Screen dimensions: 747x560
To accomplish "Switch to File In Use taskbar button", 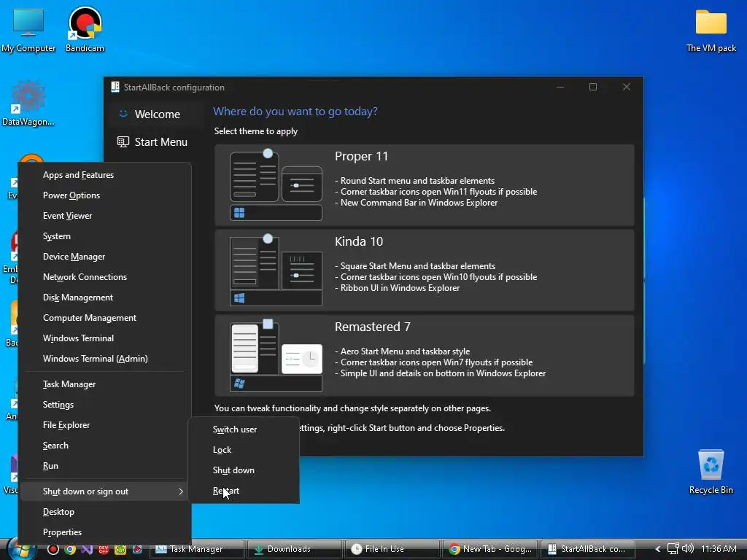I will pyautogui.click(x=392, y=550).
